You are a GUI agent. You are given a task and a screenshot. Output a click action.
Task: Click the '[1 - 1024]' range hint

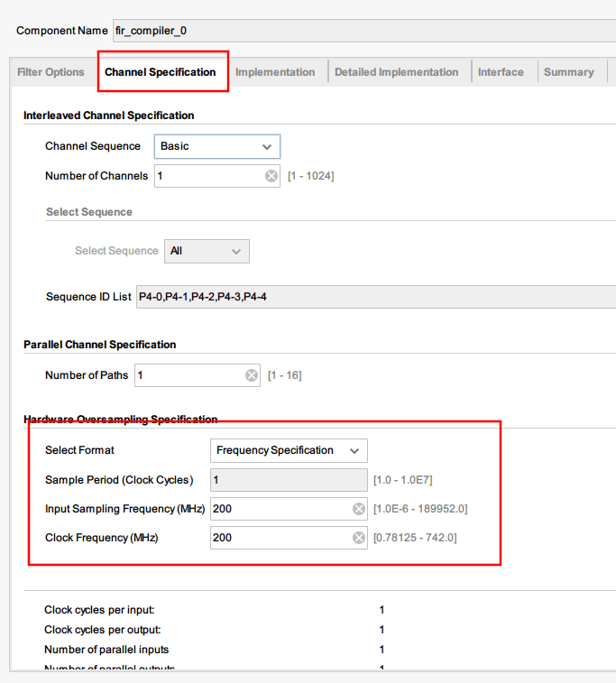[x=311, y=176]
